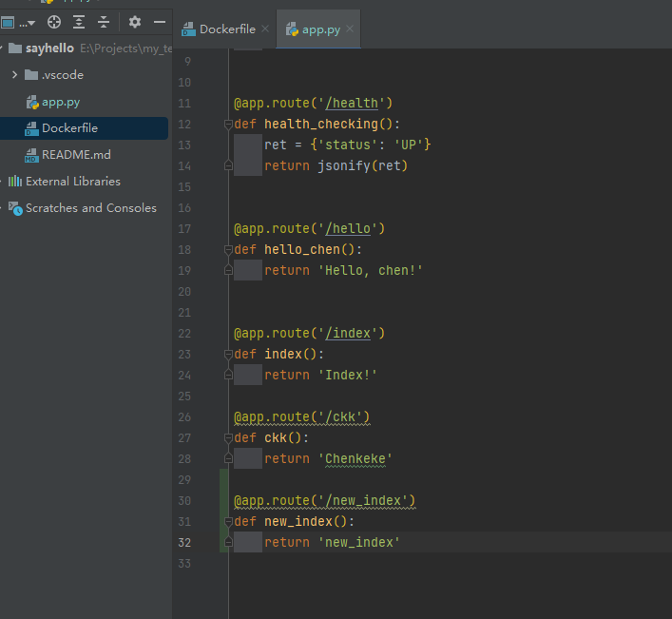Collapse the health_checking function fold marker
The height and width of the screenshot is (619, 672).
[228, 125]
